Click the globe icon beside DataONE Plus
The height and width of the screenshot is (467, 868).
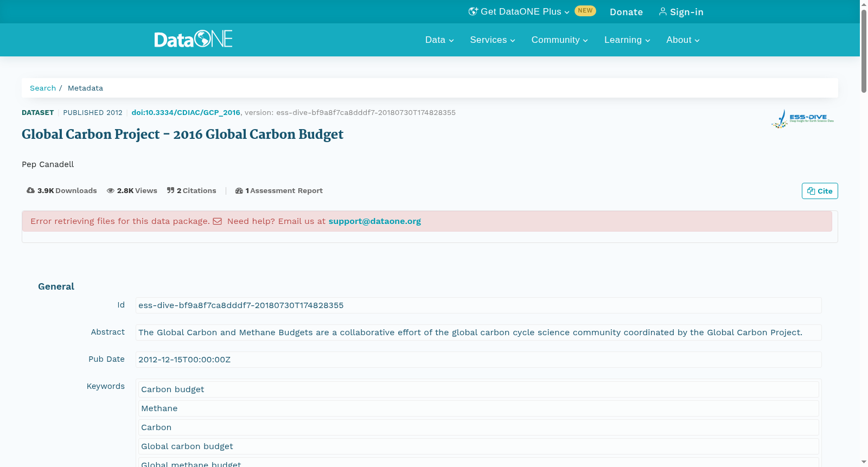coord(473,11)
